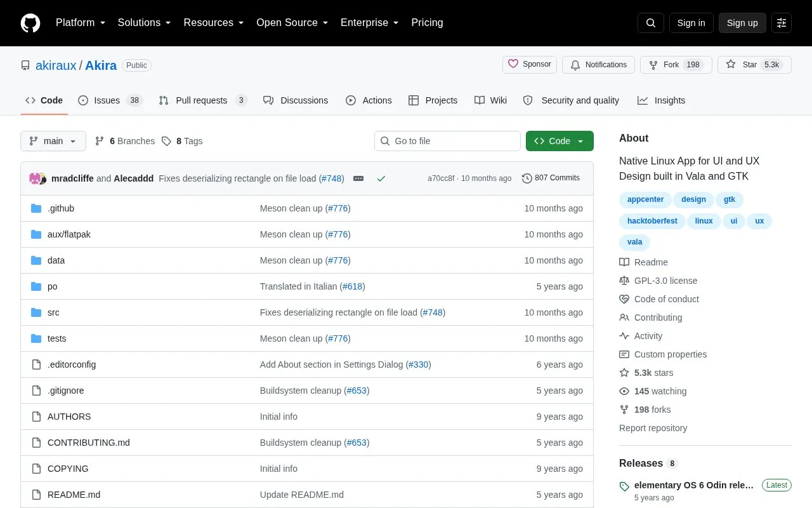This screenshot has height=508, width=812.
Task: Open Custom properties link
Action: [x=663, y=354]
